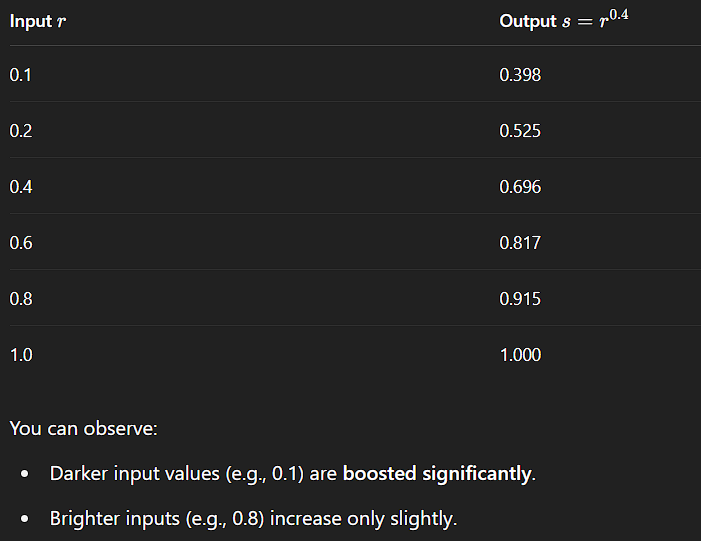Click the "You can observe:" text
Image resolution: width=701 pixels, height=541 pixels.
pyautogui.click(x=83, y=429)
